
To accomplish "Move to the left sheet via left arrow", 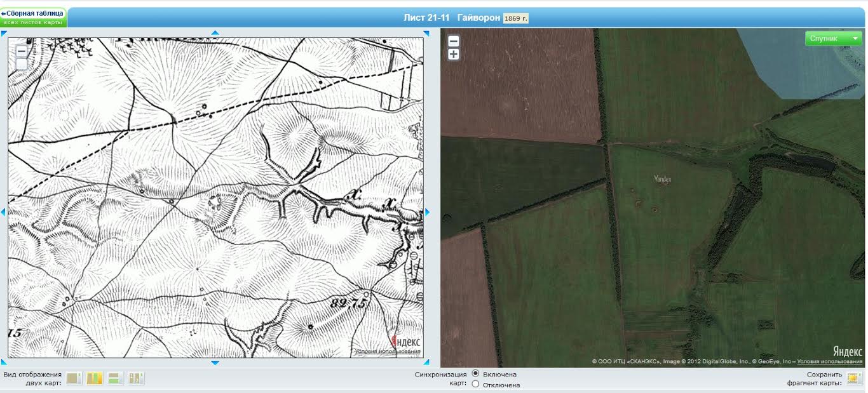I will [3, 212].
